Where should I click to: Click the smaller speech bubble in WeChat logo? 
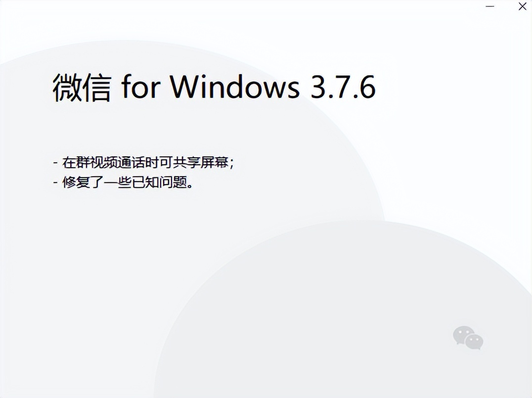474,342
